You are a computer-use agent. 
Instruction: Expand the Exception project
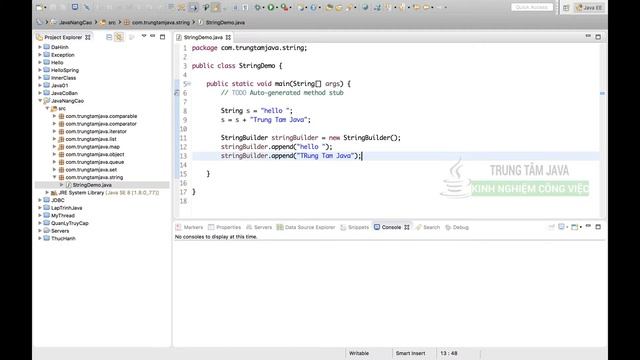40,55
